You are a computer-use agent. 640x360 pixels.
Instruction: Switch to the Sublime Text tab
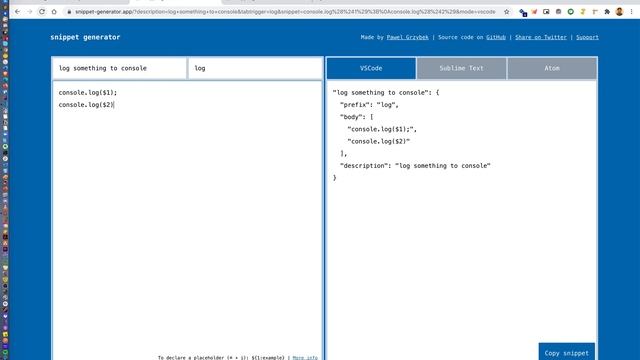click(461, 68)
